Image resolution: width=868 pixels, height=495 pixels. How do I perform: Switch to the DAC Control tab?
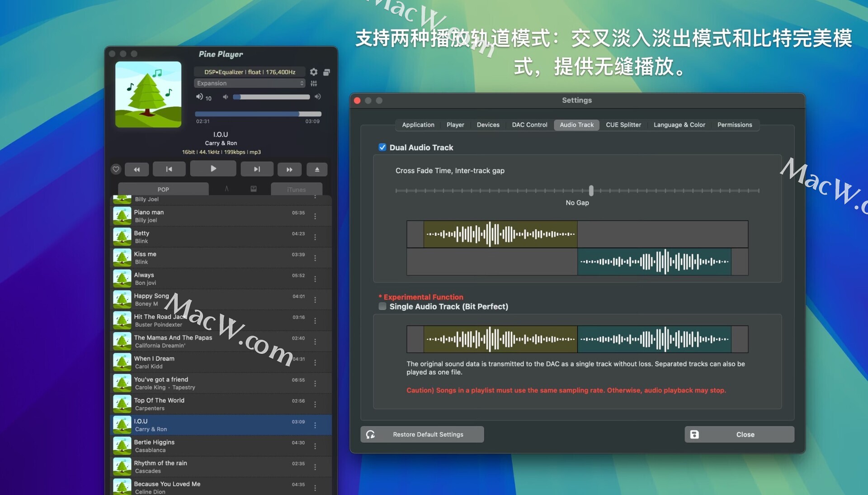529,125
